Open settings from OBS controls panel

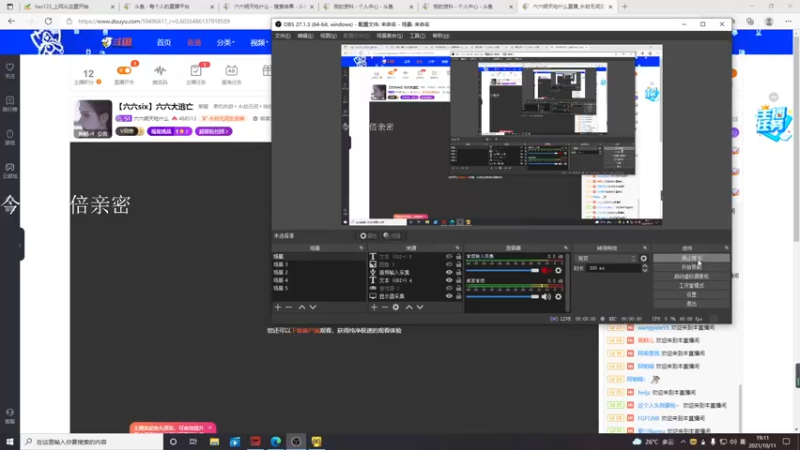point(691,294)
